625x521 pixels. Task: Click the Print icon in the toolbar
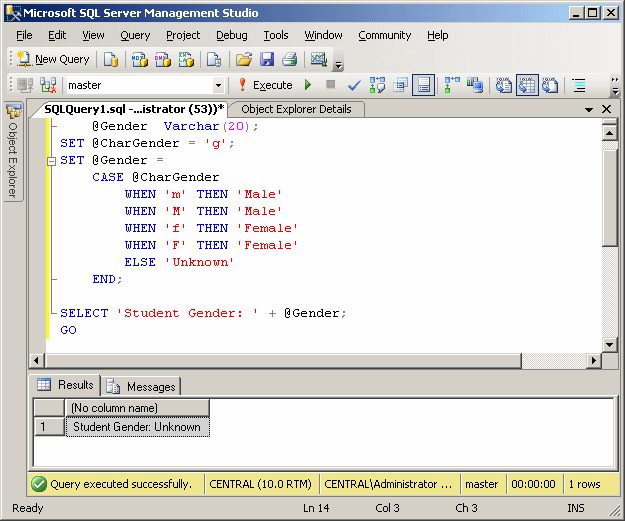pyautogui.click(x=290, y=60)
